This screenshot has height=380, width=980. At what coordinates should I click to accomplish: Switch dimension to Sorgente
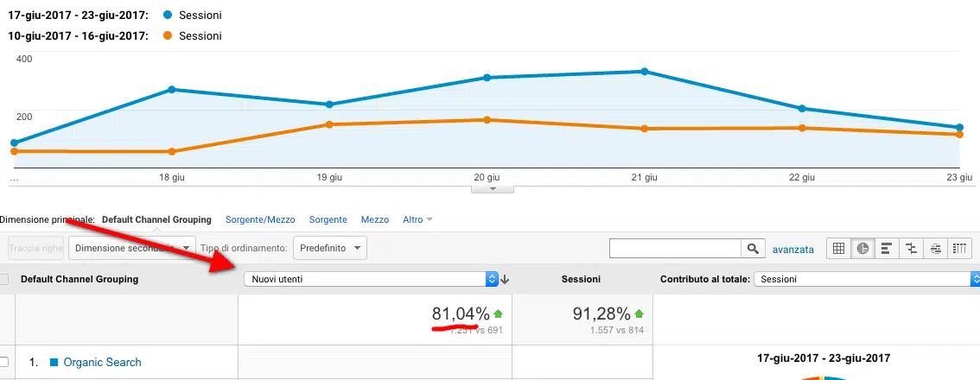tap(328, 220)
